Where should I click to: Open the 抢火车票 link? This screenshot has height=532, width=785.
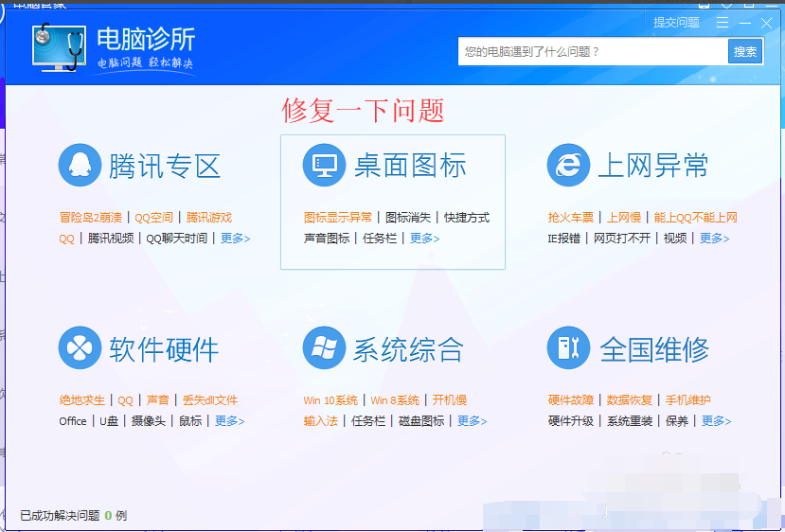pos(571,217)
